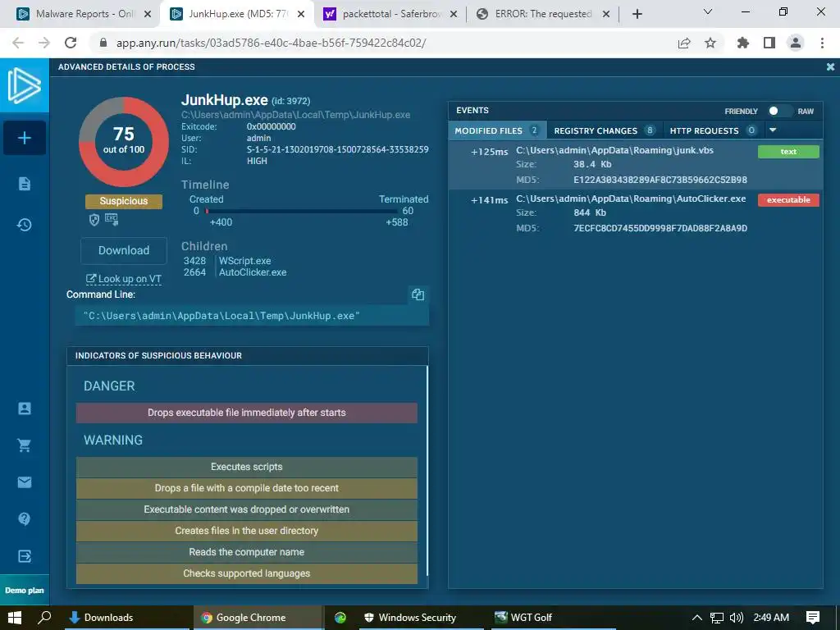
Task: Select AutoClicker.exe modified file path
Action: pos(631,199)
